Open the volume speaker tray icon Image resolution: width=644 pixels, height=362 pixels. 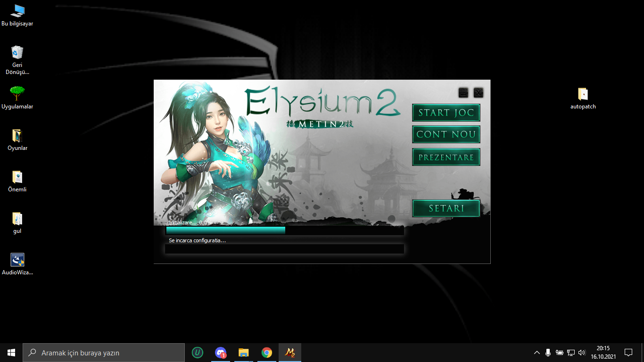[x=582, y=353]
